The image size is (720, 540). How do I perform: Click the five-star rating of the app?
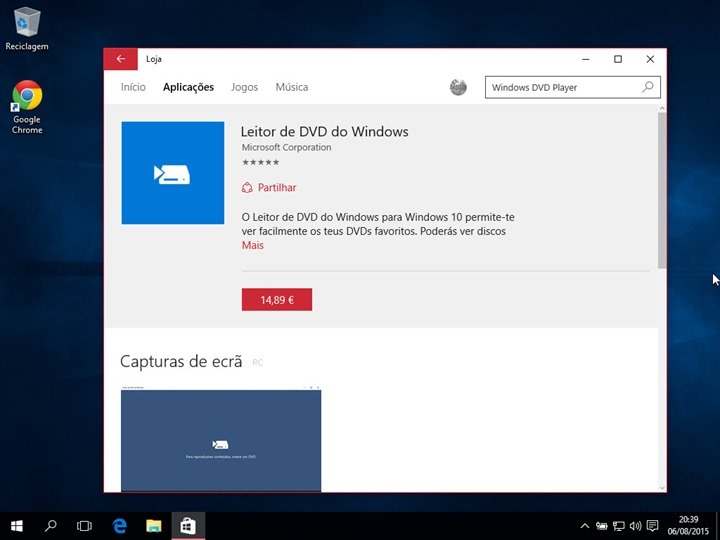260,162
